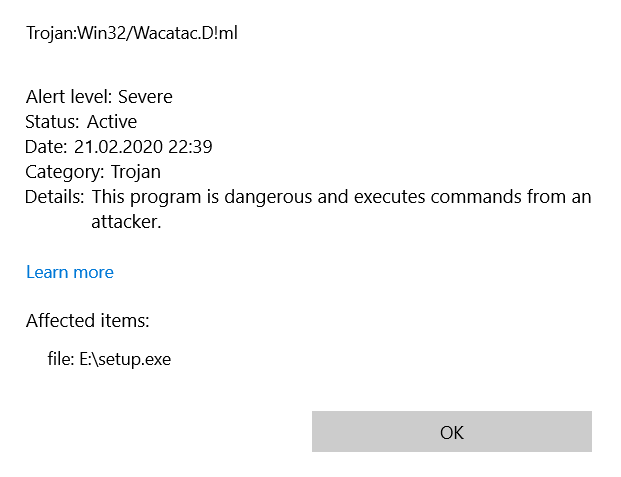Viewport: 621px width, 477px height.
Task: Click the 22:39 detection time
Action: point(192,147)
